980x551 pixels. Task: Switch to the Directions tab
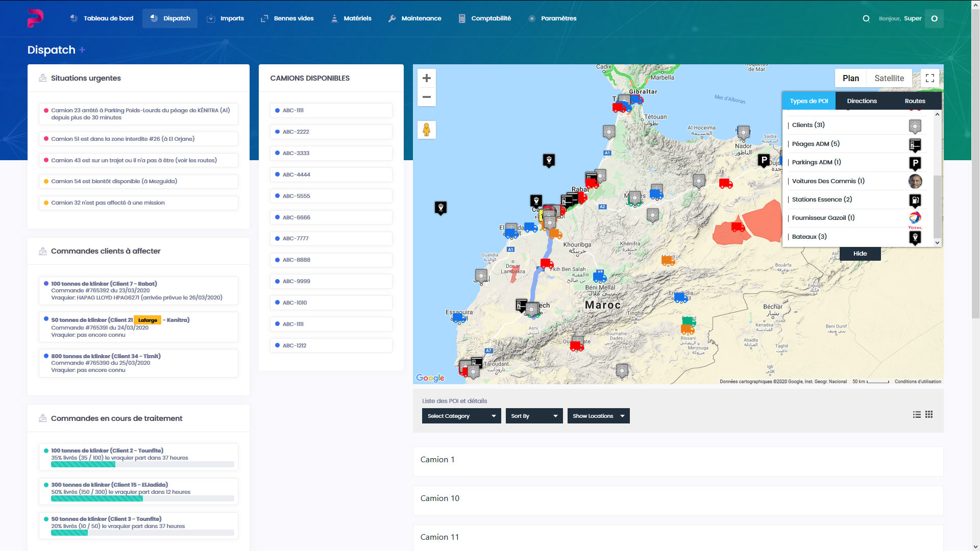[862, 101]
